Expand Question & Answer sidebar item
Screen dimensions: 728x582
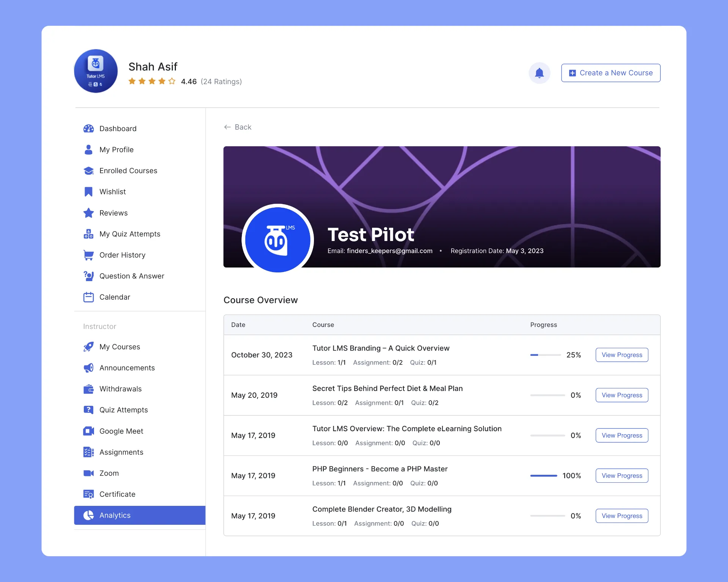[x=132, y=275]
